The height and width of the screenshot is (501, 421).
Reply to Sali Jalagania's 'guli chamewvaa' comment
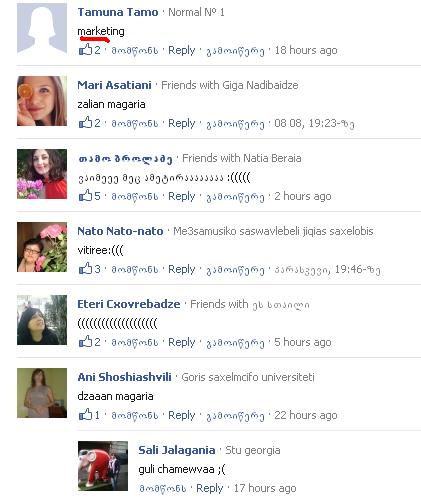[x=209, y=488]
